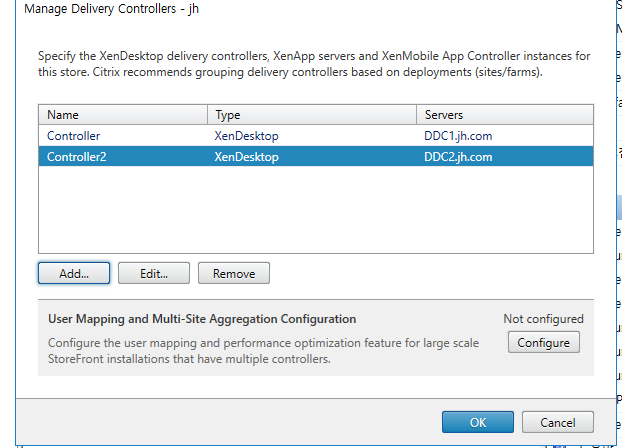Viewport: 622px width, 448px height.
Task: Click XenDesktop type in Controller2 row
Action: [246, 157]
